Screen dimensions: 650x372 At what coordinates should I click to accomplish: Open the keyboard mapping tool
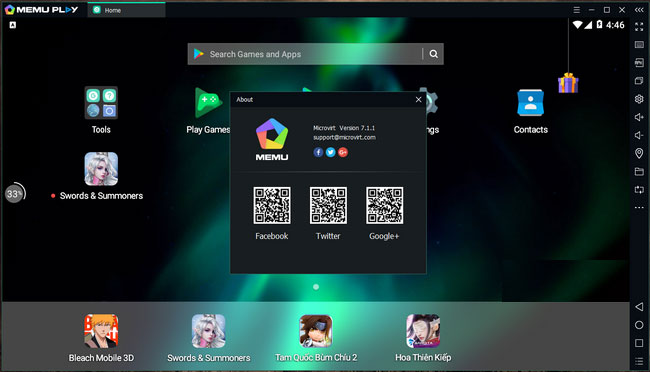pyautogui.click(x=639, y=45)
